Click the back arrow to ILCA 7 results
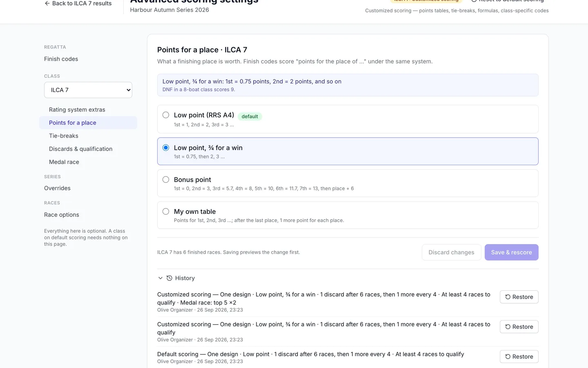Screen dimensions: 588x368 [x=47, y=3]
